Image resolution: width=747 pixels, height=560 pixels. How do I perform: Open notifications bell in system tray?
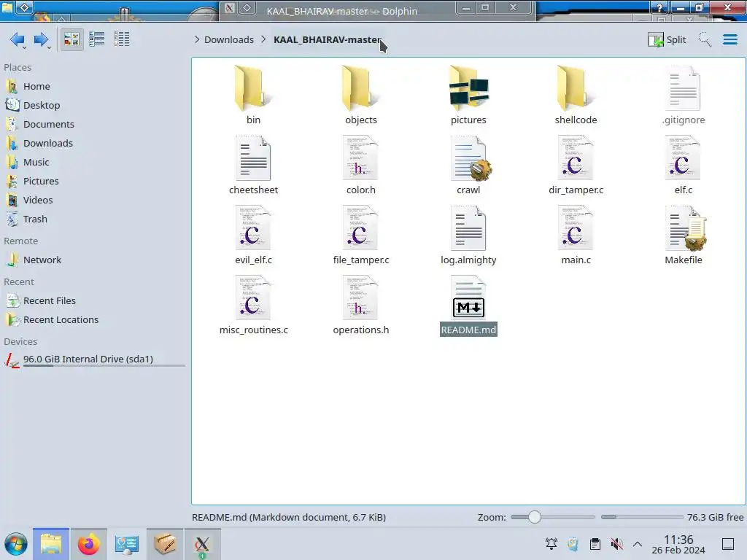(551, 543)
